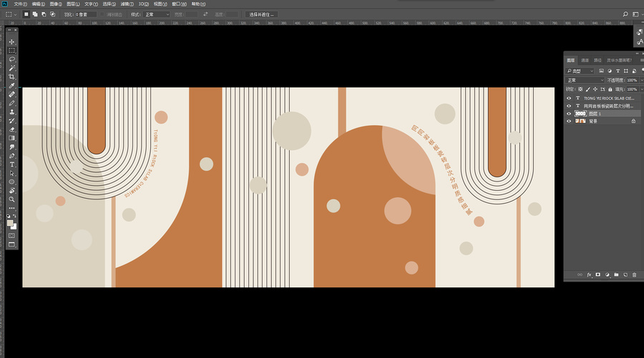Select the Zoom tool in toolbar
644x358 pixels.
tap(11, 199)
